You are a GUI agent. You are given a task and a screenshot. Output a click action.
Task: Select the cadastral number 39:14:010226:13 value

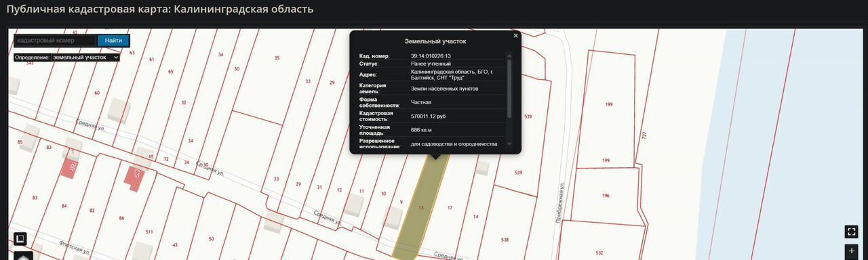pos(431,56)
